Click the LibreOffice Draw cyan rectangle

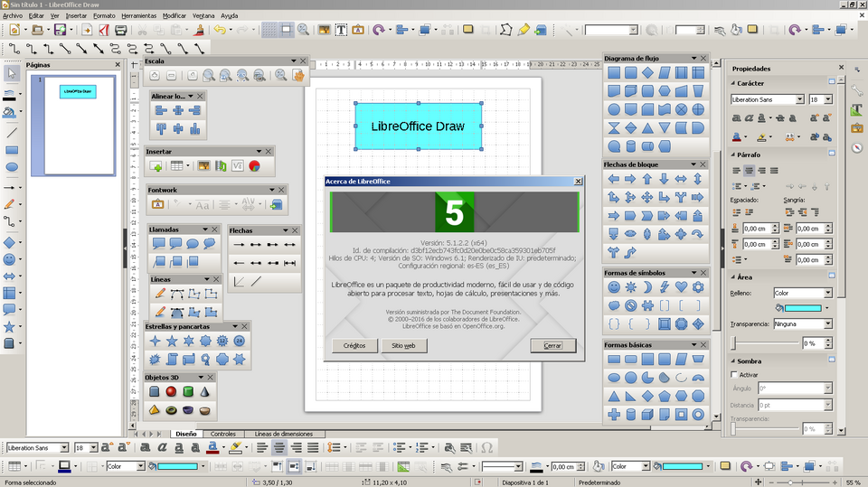pos(418,126)
